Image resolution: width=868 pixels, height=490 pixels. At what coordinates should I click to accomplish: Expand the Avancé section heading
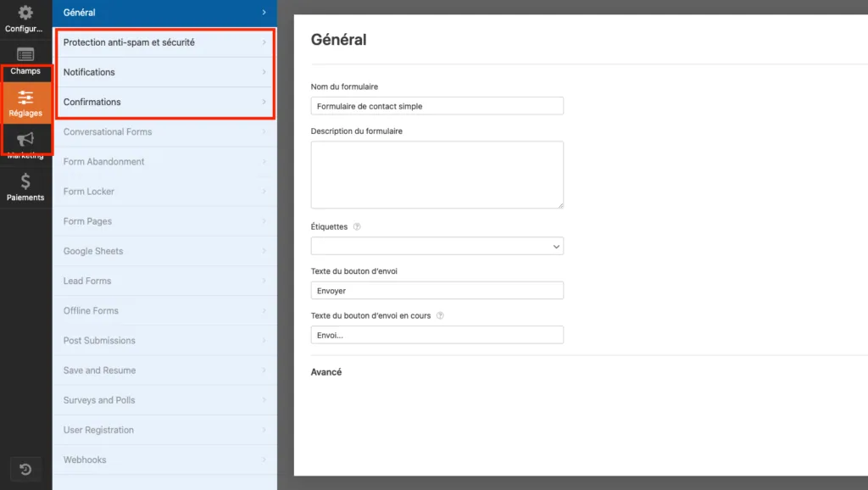tap(326, 372)
